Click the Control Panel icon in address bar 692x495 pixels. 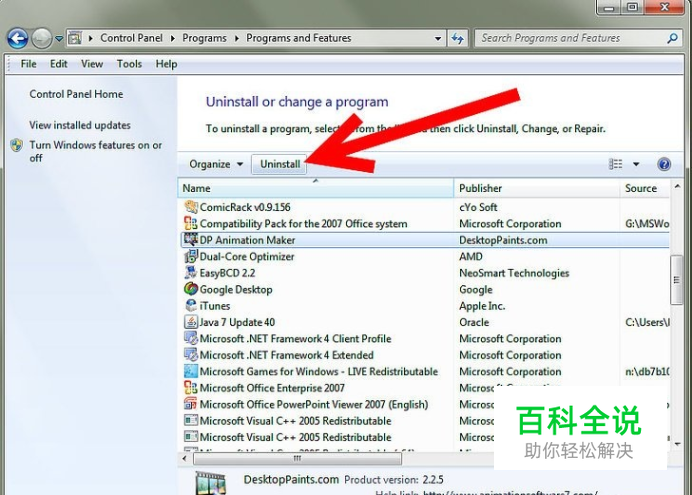pos(75,38)
